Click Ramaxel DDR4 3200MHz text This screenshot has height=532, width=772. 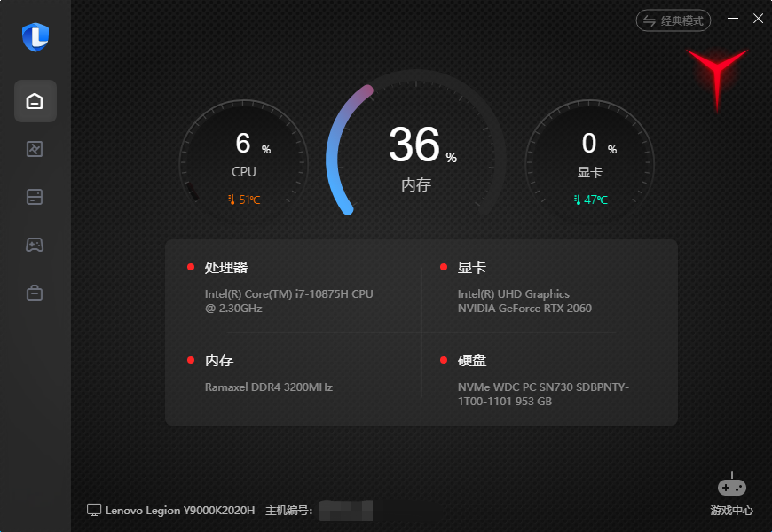click(269, 387)
